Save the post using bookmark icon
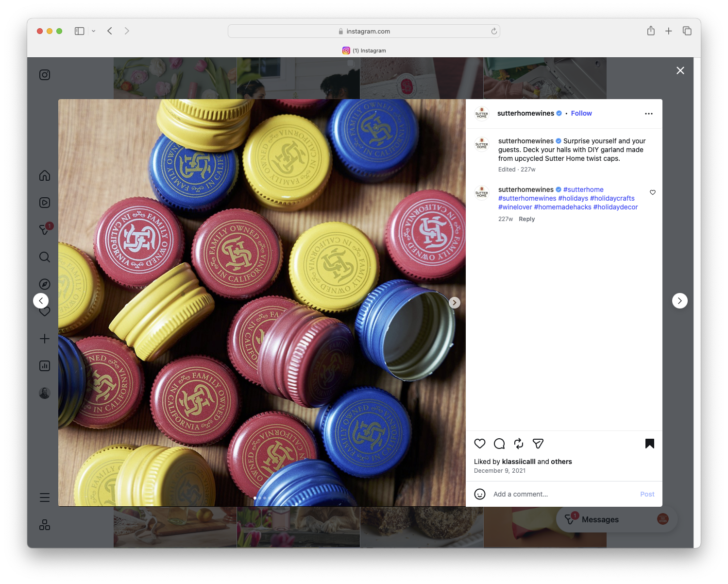 tap(649, 444)
